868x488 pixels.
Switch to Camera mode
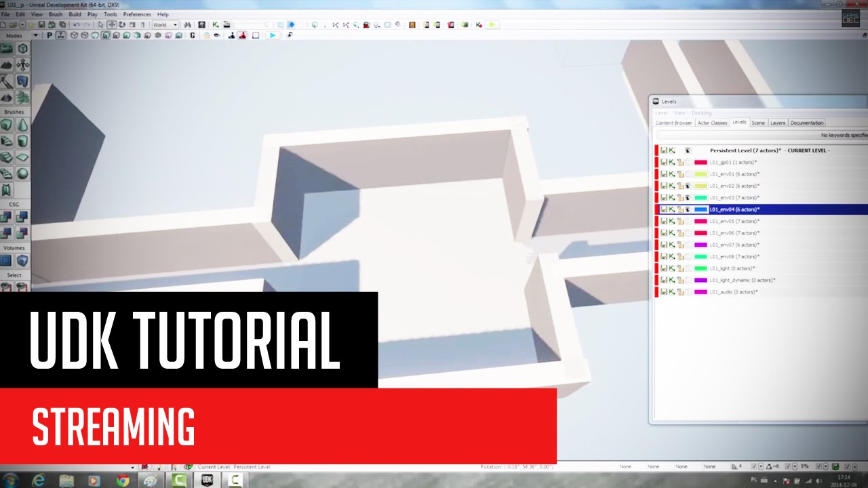click(x=7, y=49)
